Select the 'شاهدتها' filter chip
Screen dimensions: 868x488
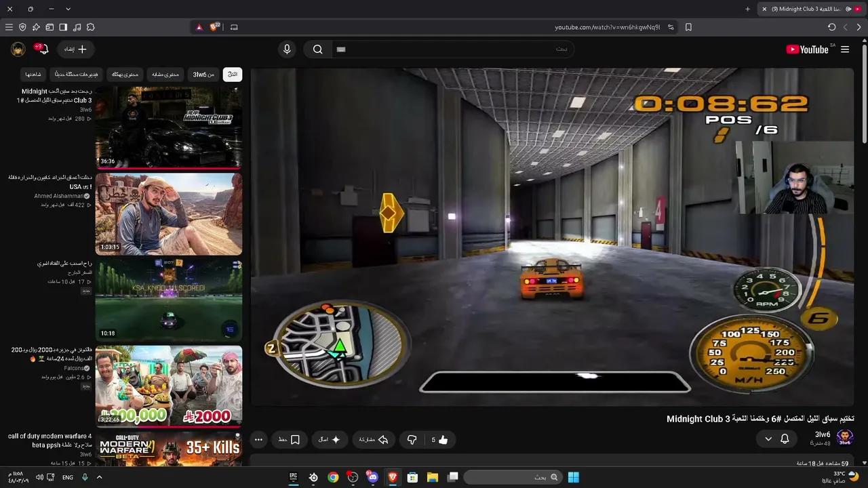(33, 74)
